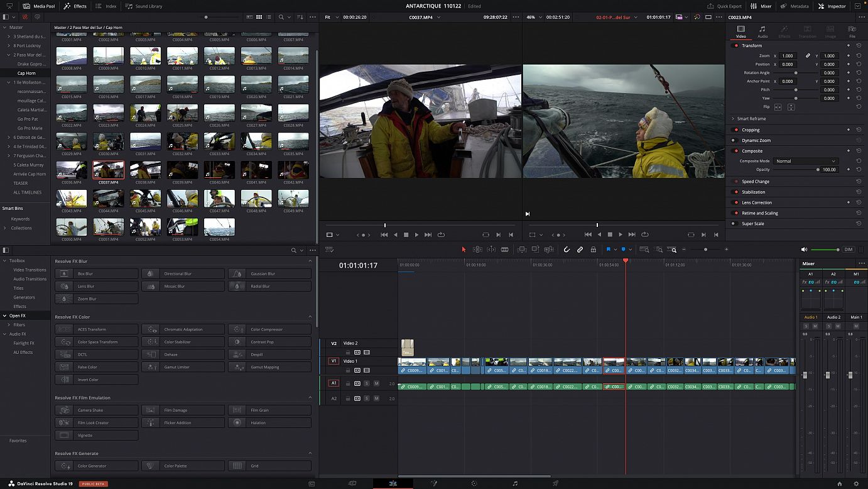Toggle linked selection in the timeline toolbar
This screenshot has width=868, height=489.
(579, 250)
